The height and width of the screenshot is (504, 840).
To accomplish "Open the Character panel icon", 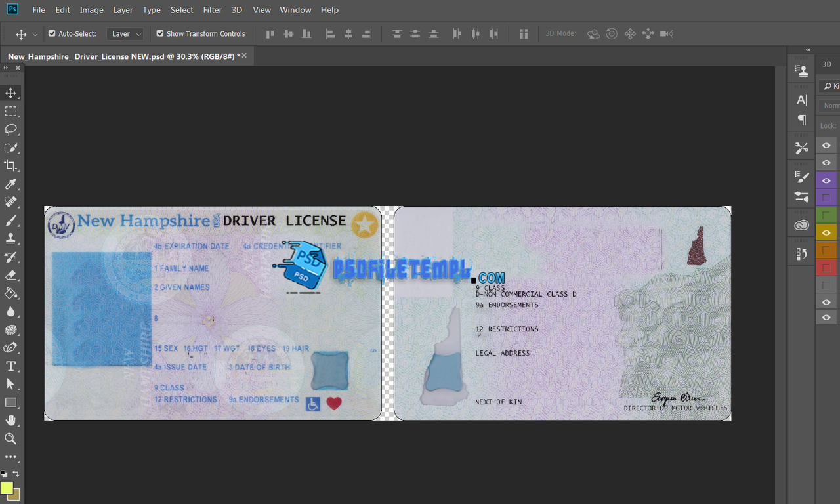I will click(801, 100).
